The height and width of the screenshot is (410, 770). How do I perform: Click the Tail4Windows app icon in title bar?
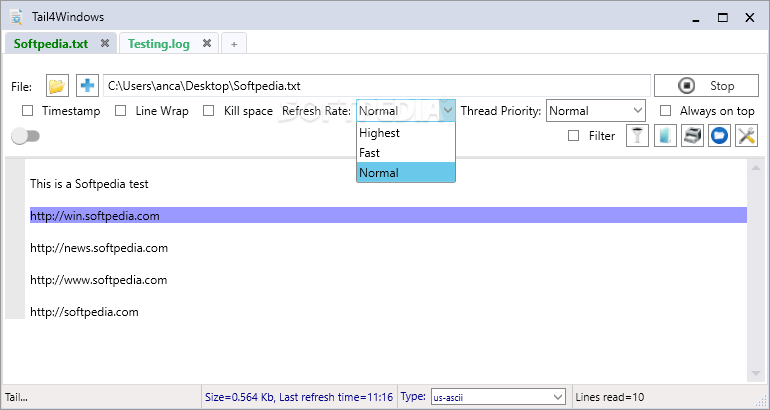point(17,17)
